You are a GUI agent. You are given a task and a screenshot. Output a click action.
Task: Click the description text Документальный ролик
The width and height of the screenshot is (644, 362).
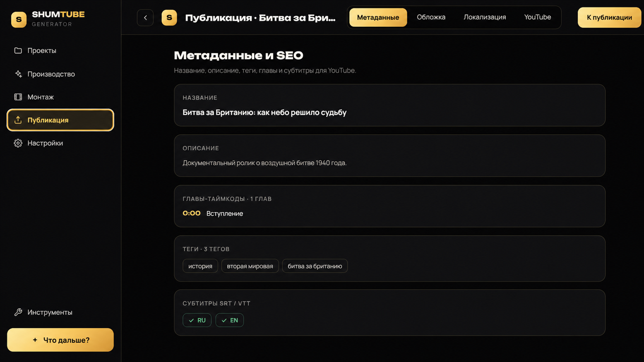click(264, 163)
